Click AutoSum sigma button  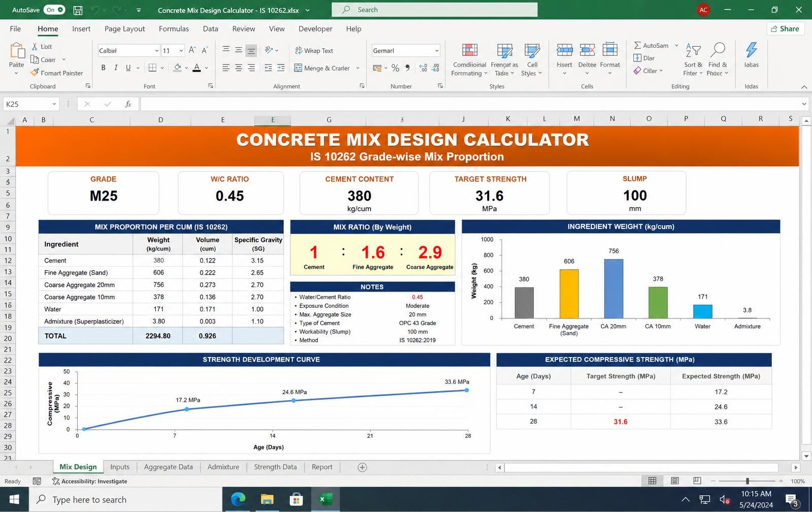651,45
